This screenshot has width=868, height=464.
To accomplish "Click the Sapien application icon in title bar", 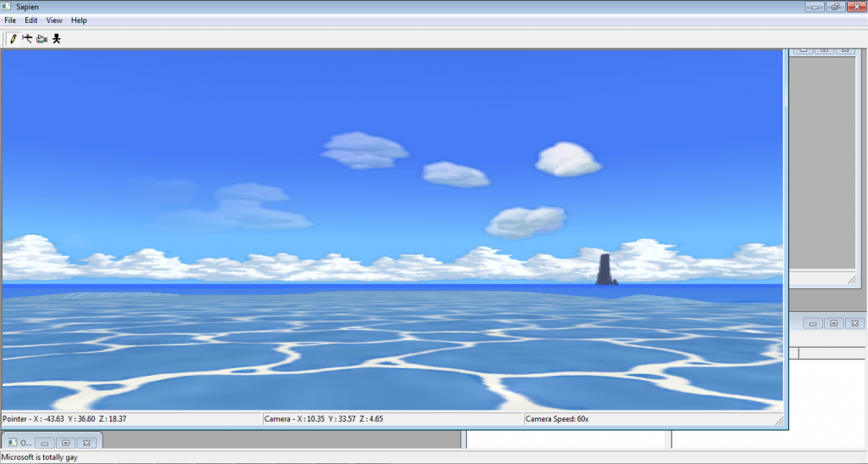I will tap(6, 7).
